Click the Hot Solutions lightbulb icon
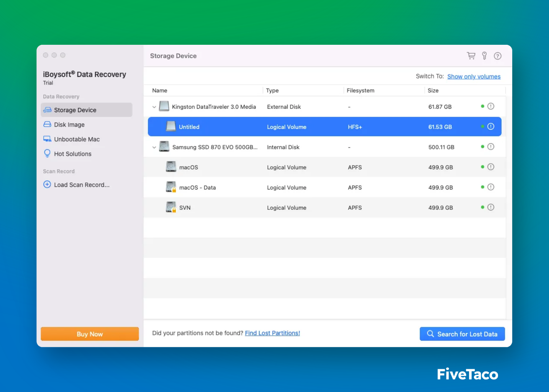The height and width of the screenshot is (392, 549). pos(47,154)
